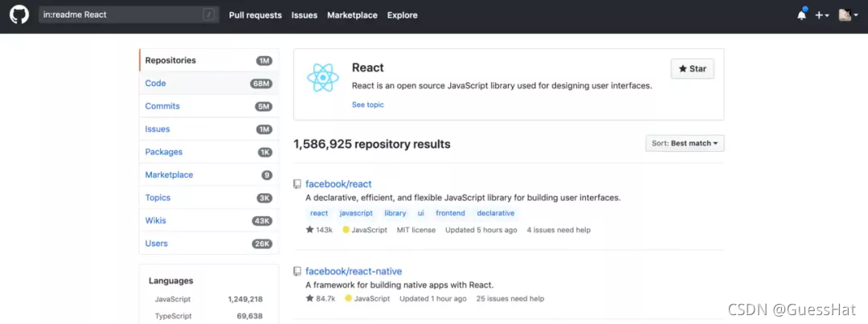Click the 68M Code count badge
Image resolution: width=868 pixels, height=324 pixels.
pyautogui.click(x=260, y=84)
